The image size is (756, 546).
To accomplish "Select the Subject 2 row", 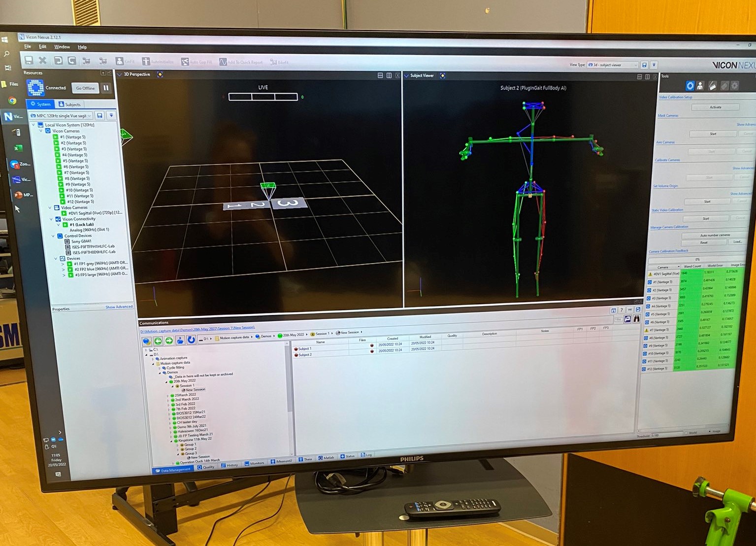I will pyautogui.click(x=305, y=355).
